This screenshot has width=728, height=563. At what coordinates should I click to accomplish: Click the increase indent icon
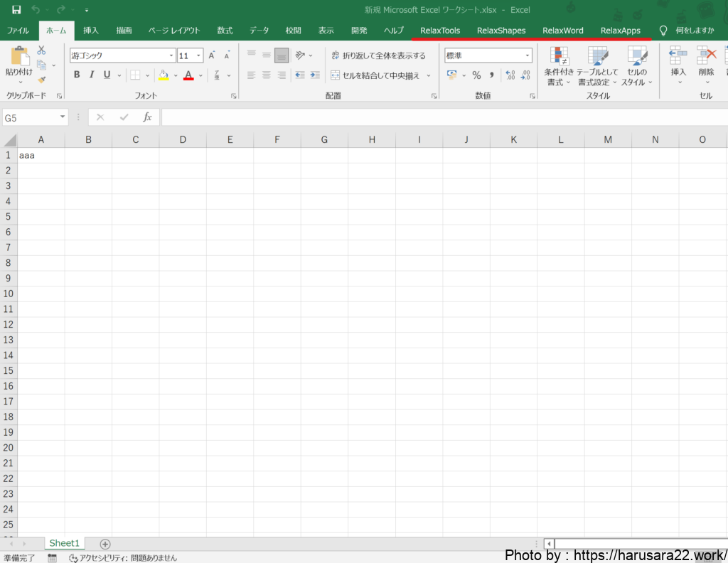tap(315, 75)
